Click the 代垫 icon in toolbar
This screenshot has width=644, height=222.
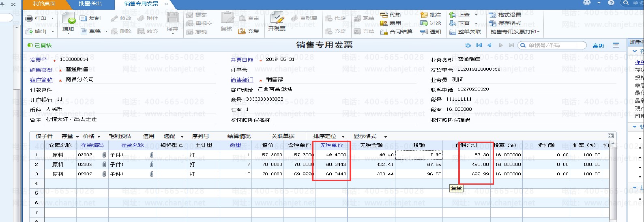(x=384, y=15)
